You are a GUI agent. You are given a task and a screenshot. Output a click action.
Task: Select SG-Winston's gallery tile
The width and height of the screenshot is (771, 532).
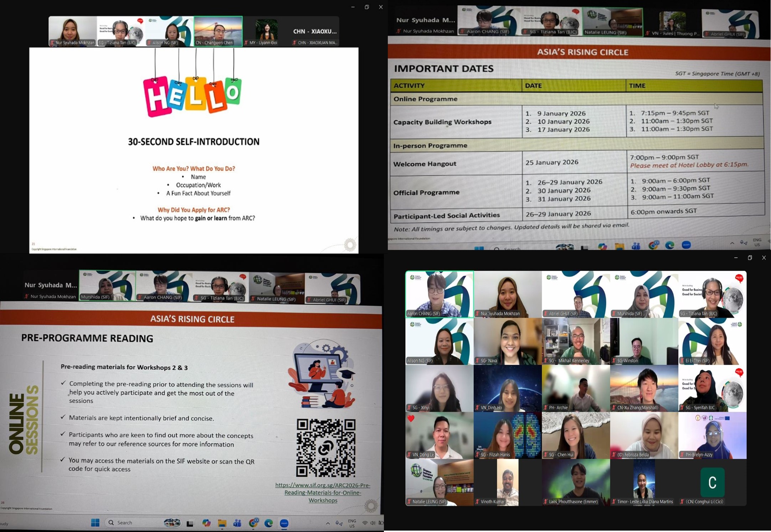pos(644,341)
